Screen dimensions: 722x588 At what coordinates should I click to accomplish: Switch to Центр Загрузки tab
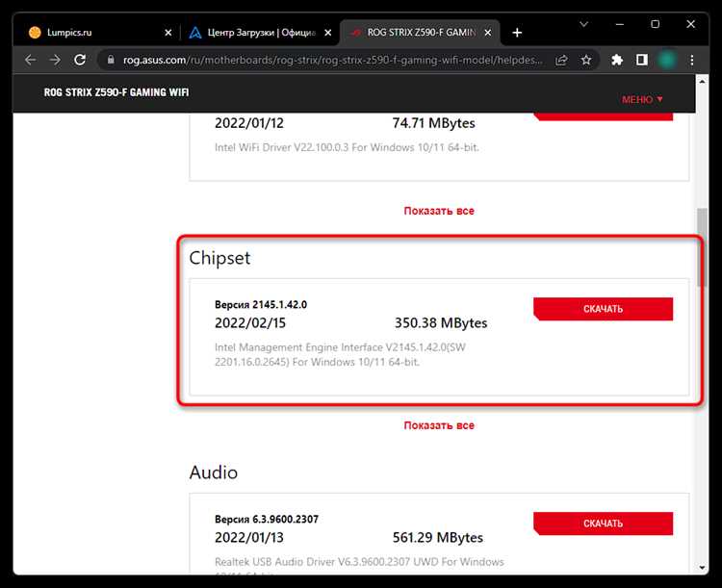point(260,33)
